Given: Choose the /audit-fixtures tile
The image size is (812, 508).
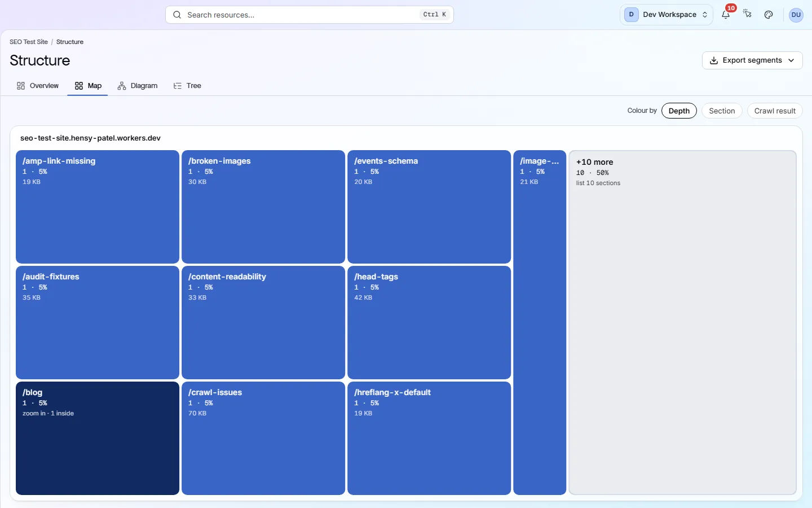Looking at the screenshot, I should [98, 322].
